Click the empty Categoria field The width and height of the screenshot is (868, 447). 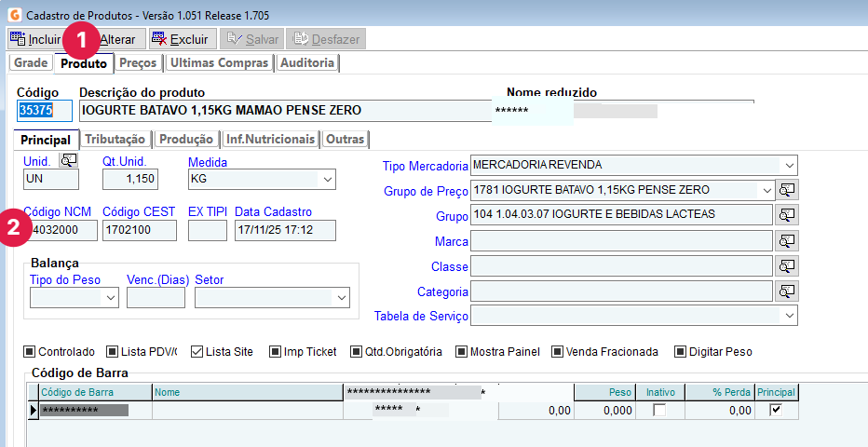click(x=621, y=291)
